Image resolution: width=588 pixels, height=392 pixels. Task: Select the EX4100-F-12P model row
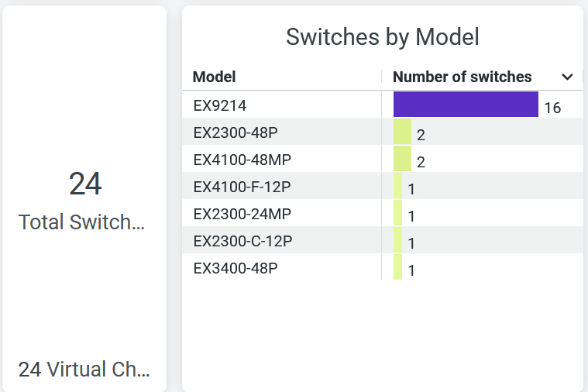(x=242, y=187)
